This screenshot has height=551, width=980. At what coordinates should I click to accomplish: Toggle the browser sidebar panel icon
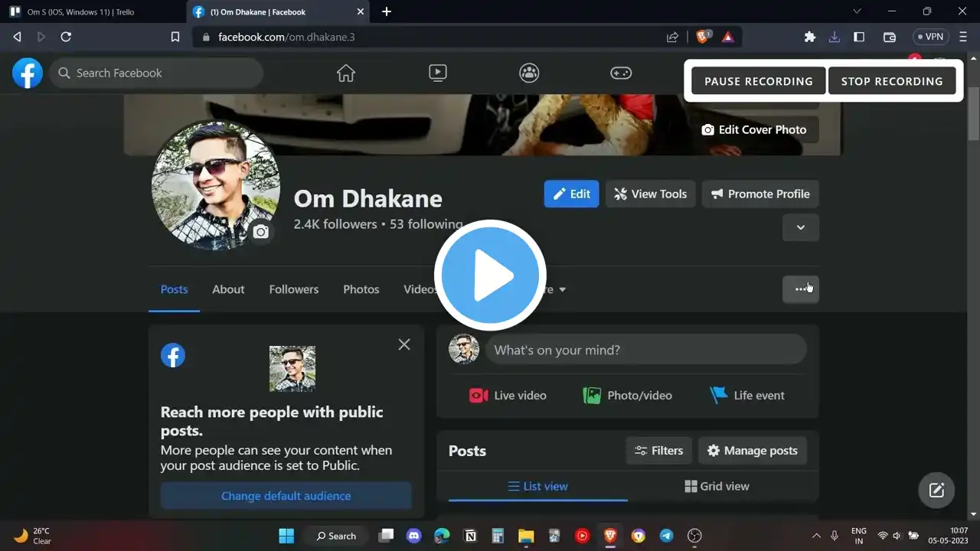tap(859, 37)
